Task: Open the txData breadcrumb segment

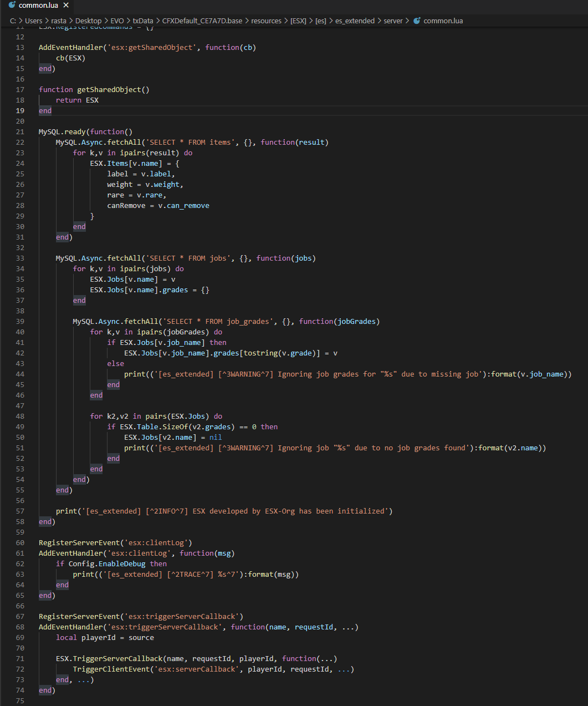Action: [143, 21]
